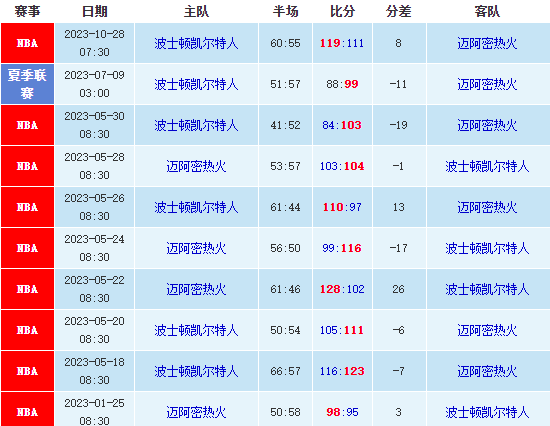Click NBA label in 2023-05-26 row
This screenshot has height=426, width=550.
[x=27, y=208]
